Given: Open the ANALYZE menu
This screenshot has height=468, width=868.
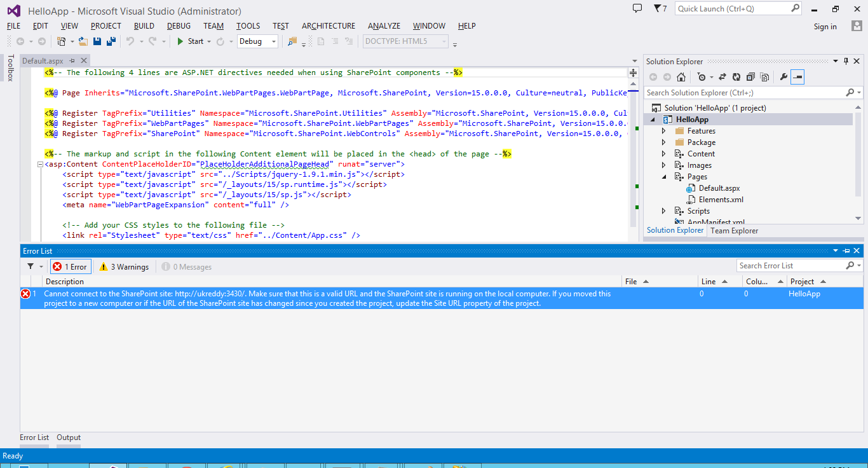Looking at the screenshot, I should point(384,26).
